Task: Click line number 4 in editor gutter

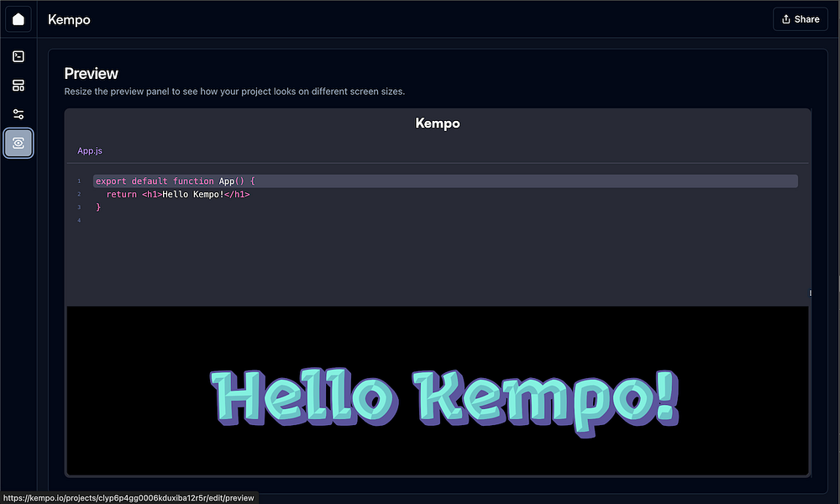Action: pos(79,220)
